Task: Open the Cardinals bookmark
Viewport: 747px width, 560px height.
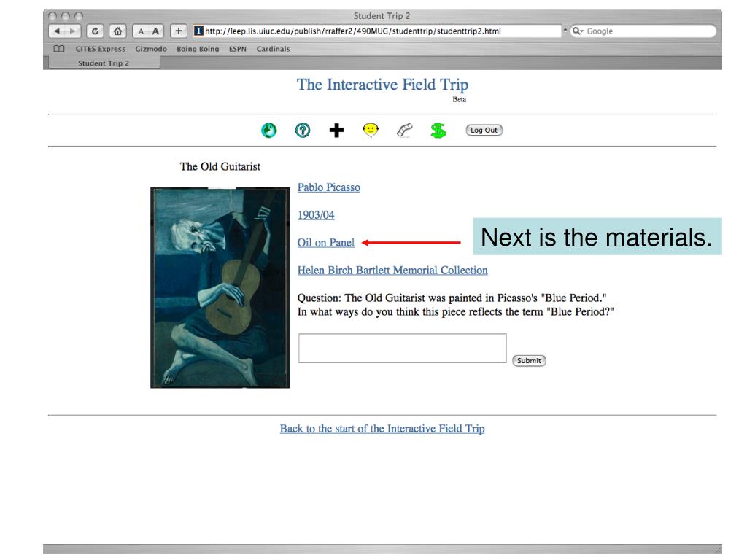Action: pyautogui.click(x=273, y=49)
